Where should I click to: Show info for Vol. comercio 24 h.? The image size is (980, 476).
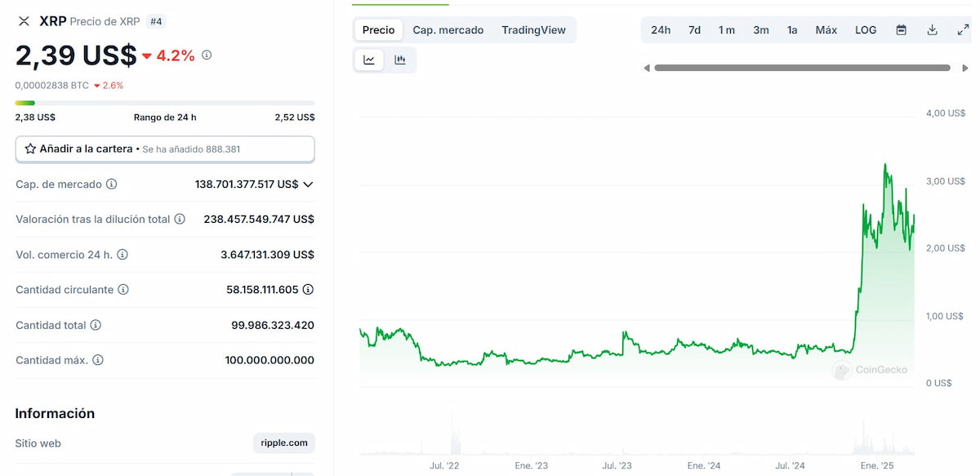click(x=122, y=255)
